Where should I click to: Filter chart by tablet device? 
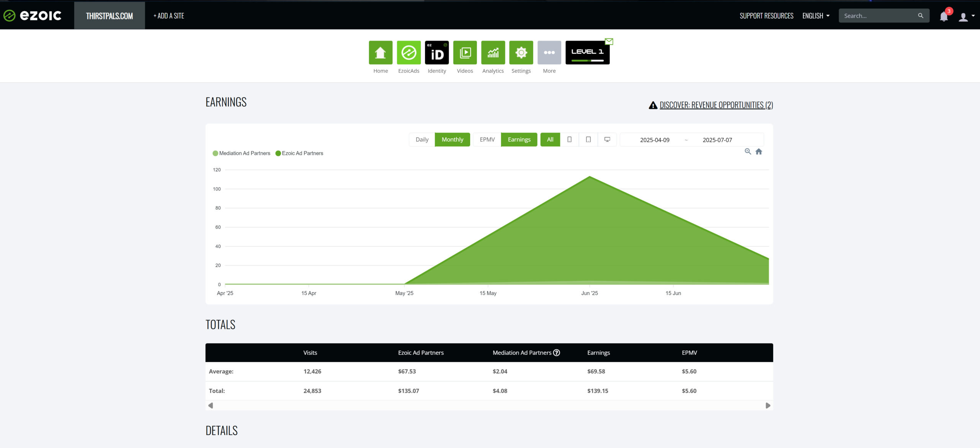coord(588,139)
